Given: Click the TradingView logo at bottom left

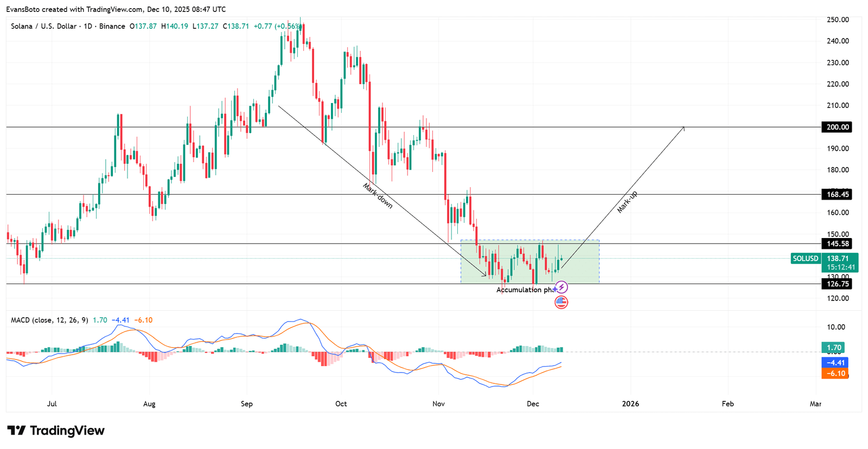Looking at the screenshot, I should [x=56, y=431].
